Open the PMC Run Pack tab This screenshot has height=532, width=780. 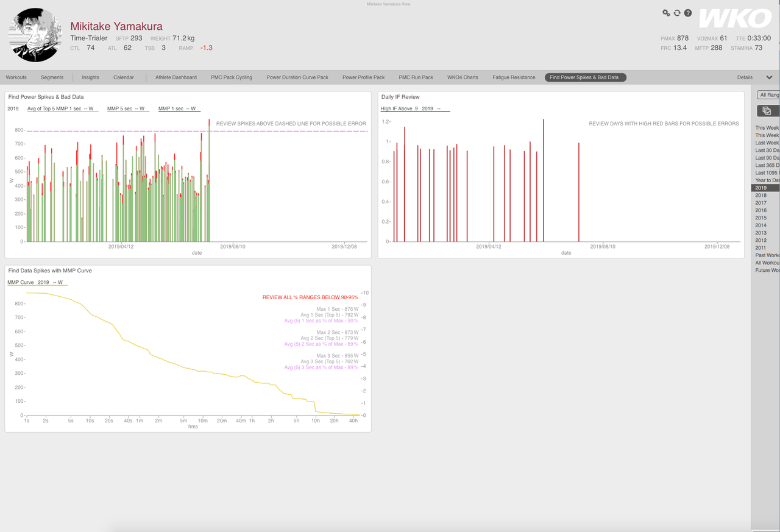point(416,77)
